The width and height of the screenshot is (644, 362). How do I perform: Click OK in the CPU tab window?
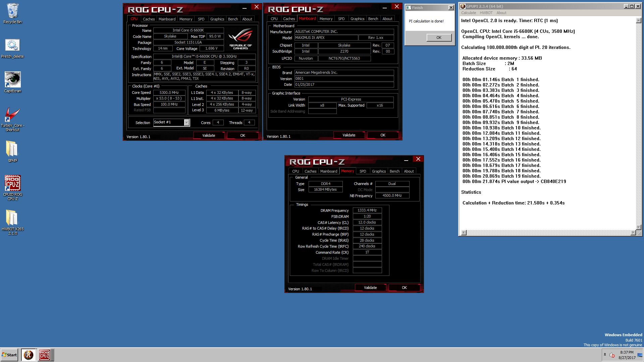click(x=243, y=135)
